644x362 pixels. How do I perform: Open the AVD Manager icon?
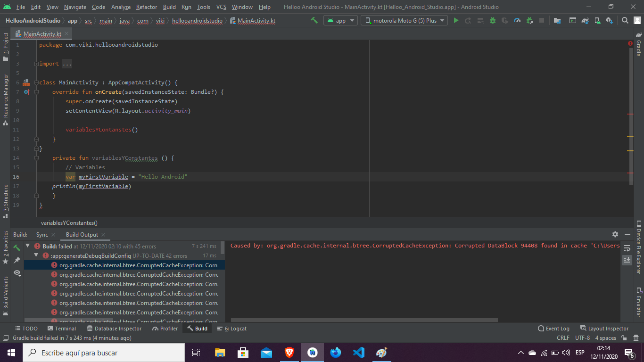pos(597,20)
